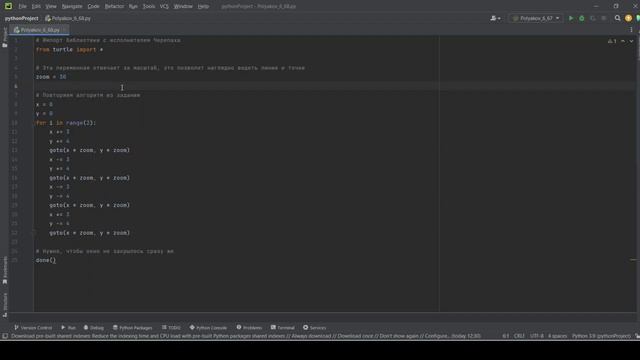Open the Window menu
Image resolution: width=640 pixels, height=360 pixels.
(x=183, y=6)
